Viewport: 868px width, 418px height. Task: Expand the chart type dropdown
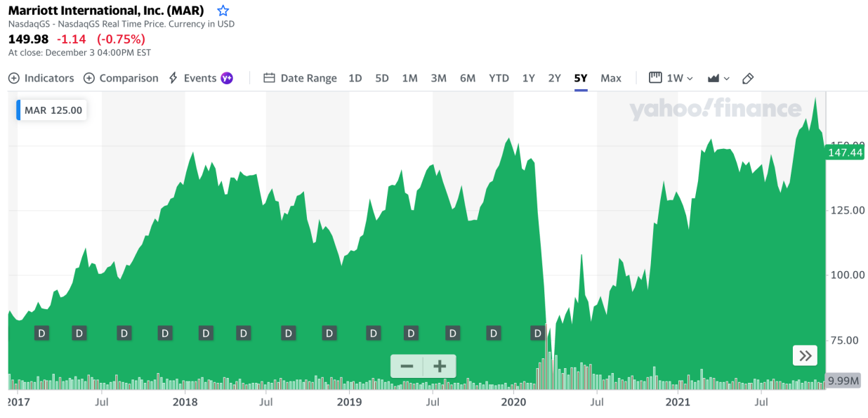(718, 78)
